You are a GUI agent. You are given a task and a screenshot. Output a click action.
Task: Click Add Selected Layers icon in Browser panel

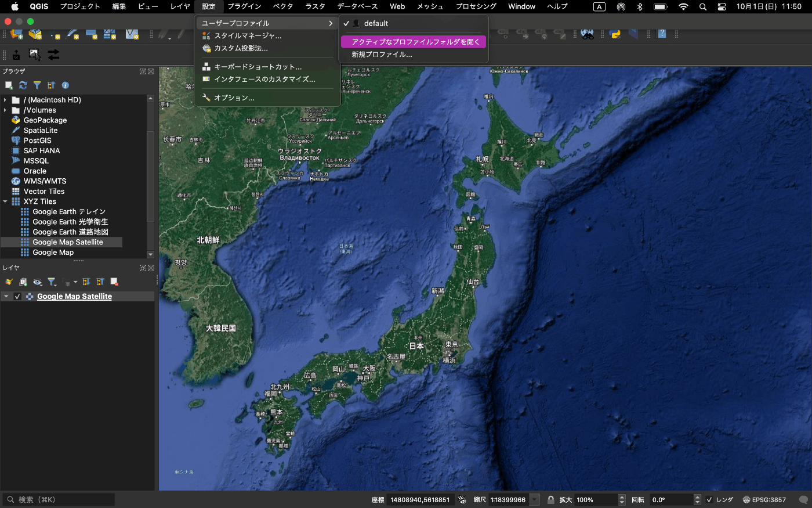pyautogui.click(x=9, y=85)
